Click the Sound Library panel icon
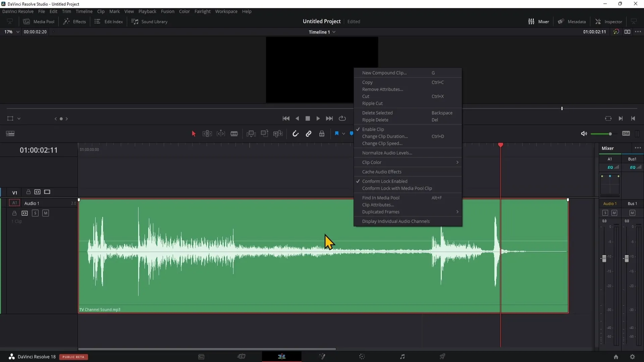 (134, 21)
